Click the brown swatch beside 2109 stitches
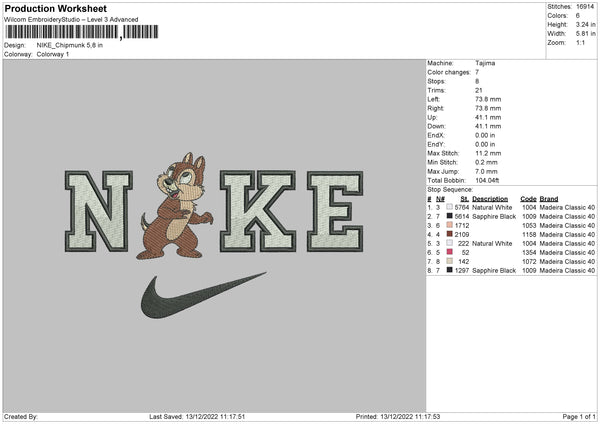This screenshot has width=600, height=424. (x=450, y=234)
